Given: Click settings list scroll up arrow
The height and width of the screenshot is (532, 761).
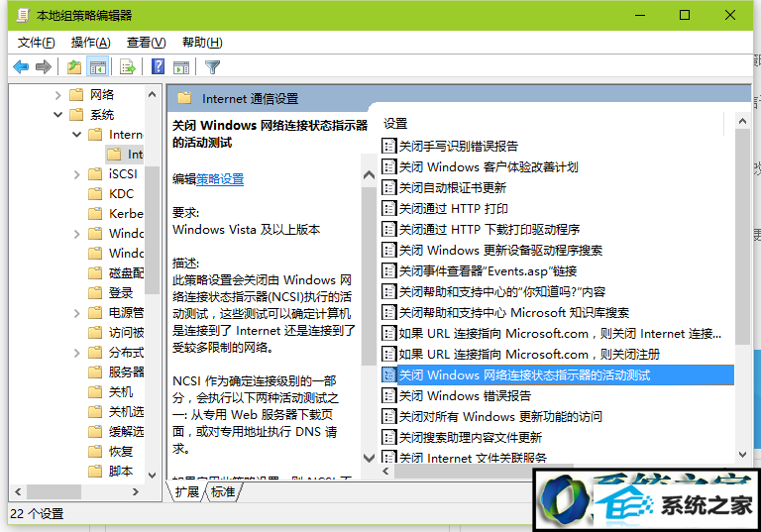Looking at the screenshot, I should click(x=742, y=121).
